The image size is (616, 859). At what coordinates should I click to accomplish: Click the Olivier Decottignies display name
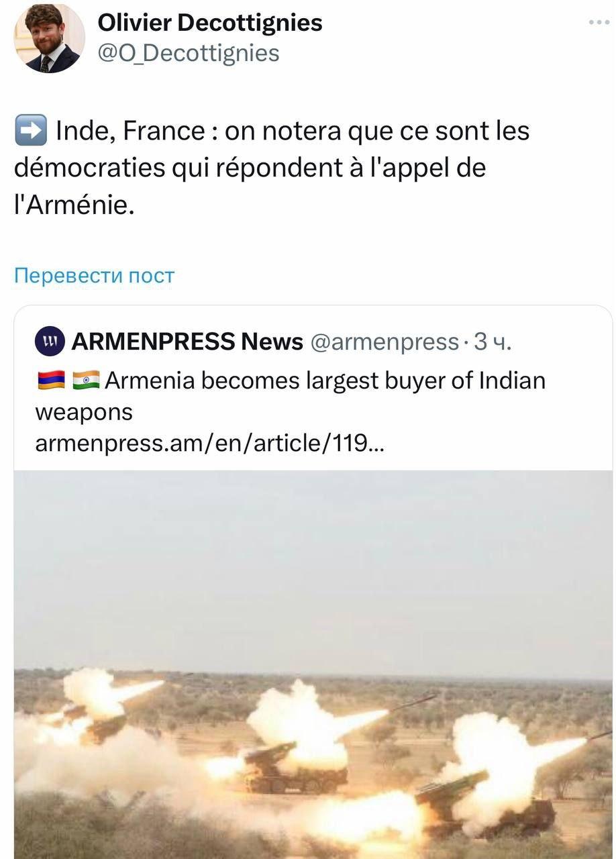click(x=210, y=23)
